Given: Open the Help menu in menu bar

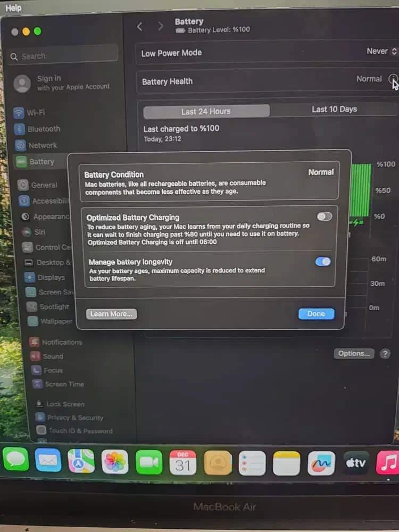Looking at the screenshot, I should pos(13,7).
